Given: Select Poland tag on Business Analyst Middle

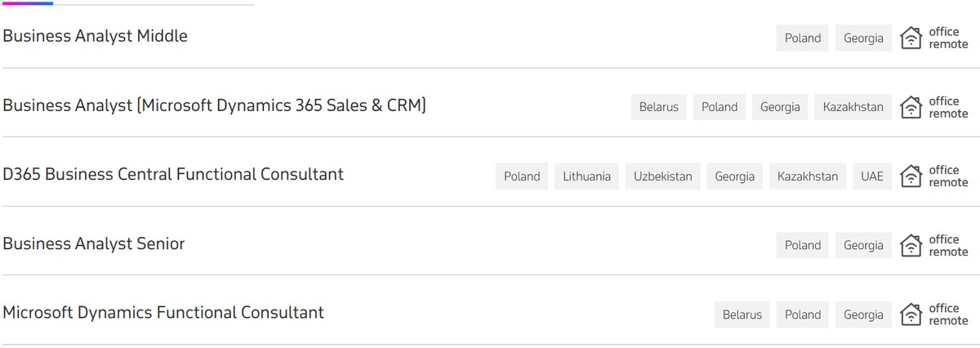Looking at the screenshot, I should pos(803,38).
